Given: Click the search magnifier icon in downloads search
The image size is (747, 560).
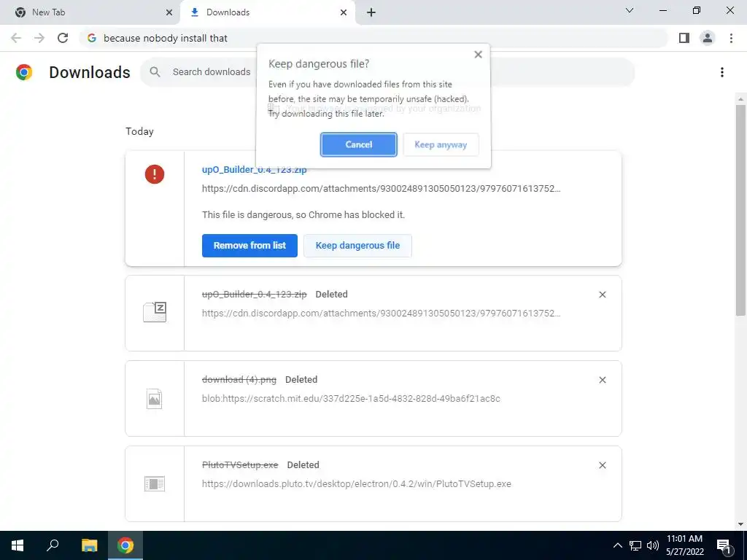Looking at the screenshot, I should point(155,72).
